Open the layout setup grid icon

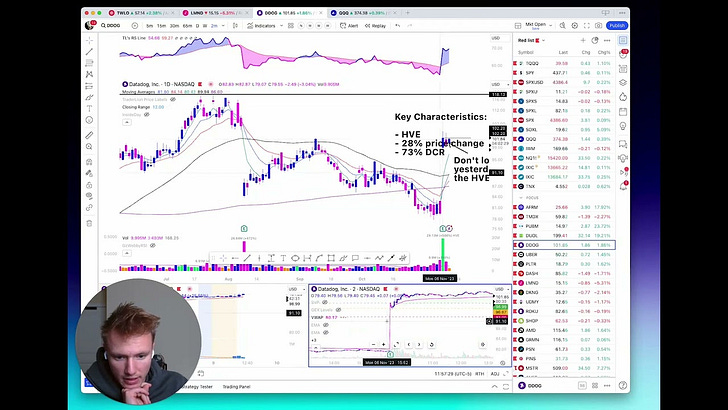point(518,26)
